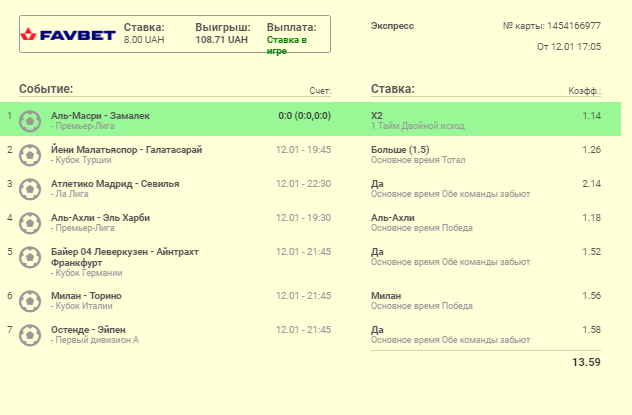Click the Коэфф.: column header
Screen dimensions: 632x415
(584, 91)
